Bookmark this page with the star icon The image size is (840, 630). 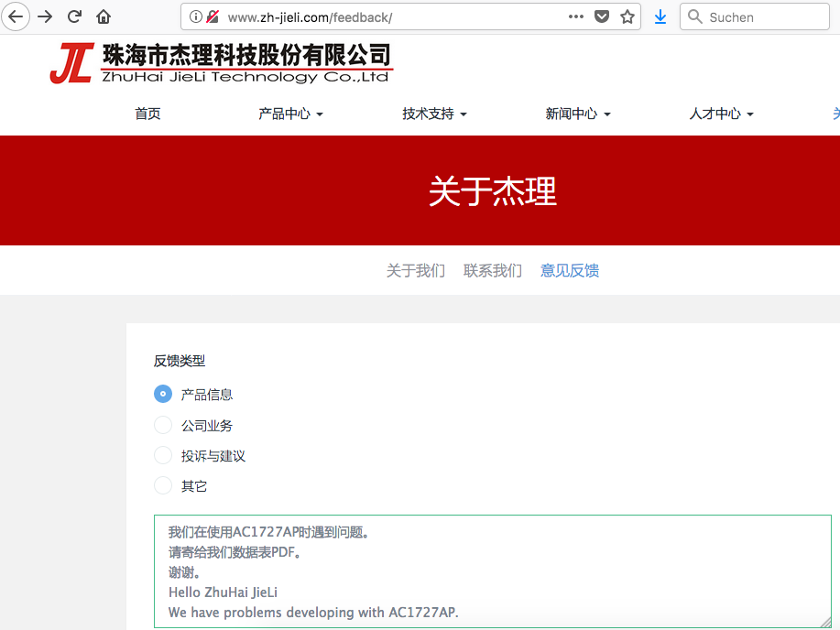627,16
